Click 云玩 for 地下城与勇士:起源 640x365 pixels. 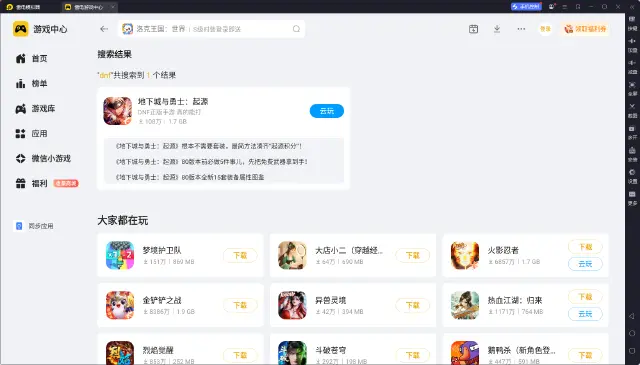coord(327,111)
